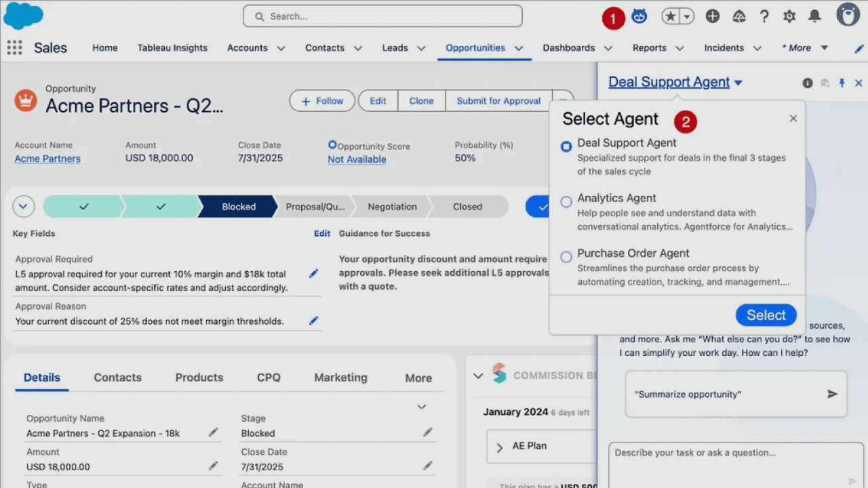The image size is (868, 488).
Task: Click the Key Fields Edit link
Action: tap(322, 233)
